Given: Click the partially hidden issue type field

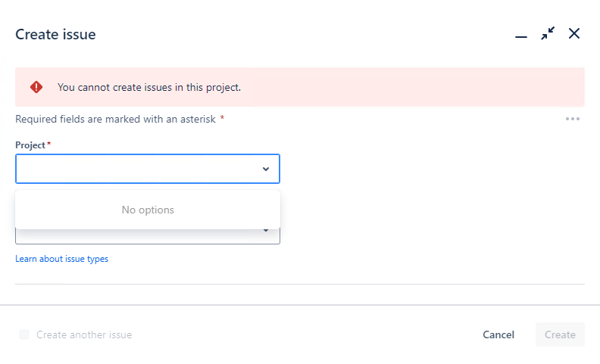Looking at the screenshot, I should 148,236.
